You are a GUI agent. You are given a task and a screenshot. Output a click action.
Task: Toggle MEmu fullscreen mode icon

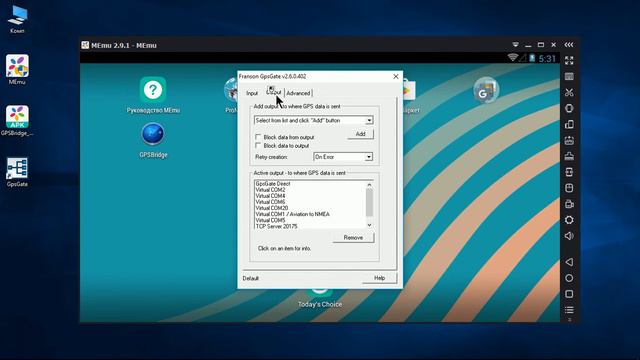pos(569,60)
